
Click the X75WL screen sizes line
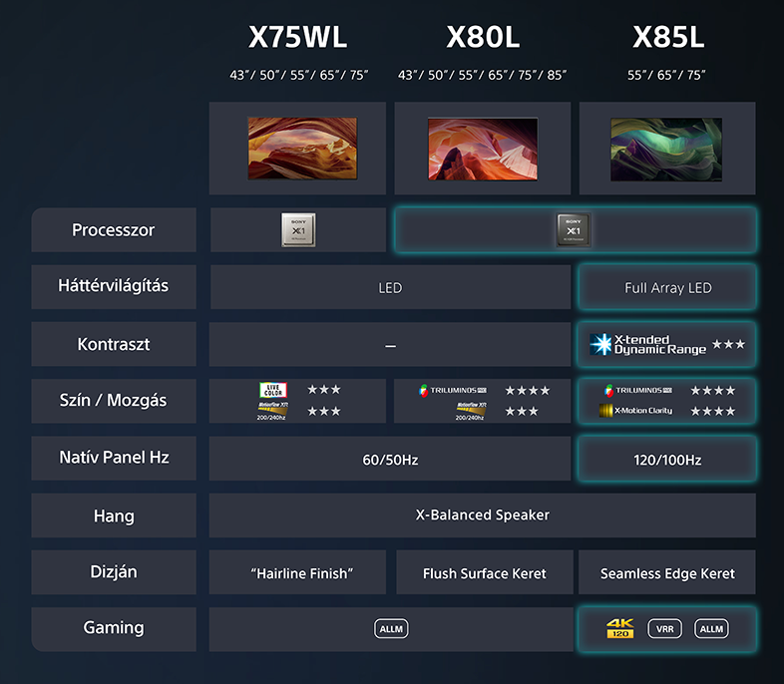point(298,75)
